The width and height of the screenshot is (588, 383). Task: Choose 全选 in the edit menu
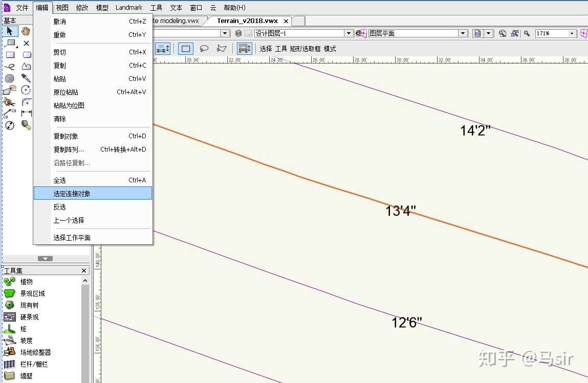(x=93, y=180)
